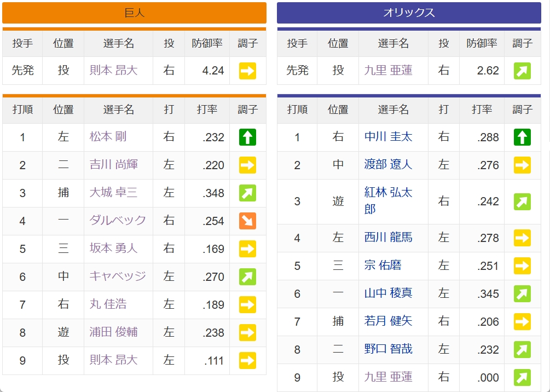This screenshot has width=550, height=392.
Task: Click the light-green arrow icon for 大城 卓三
Action: point(247,193)
